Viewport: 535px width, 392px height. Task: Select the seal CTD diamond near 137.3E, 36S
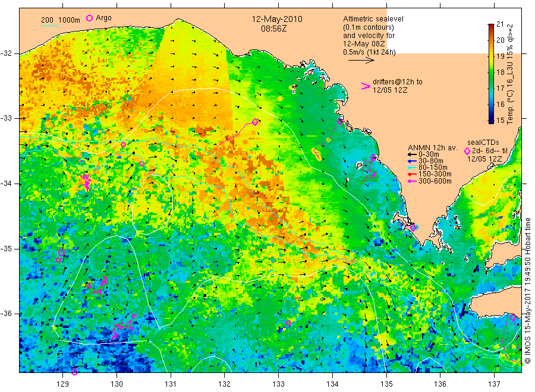[x=513, y=317]
